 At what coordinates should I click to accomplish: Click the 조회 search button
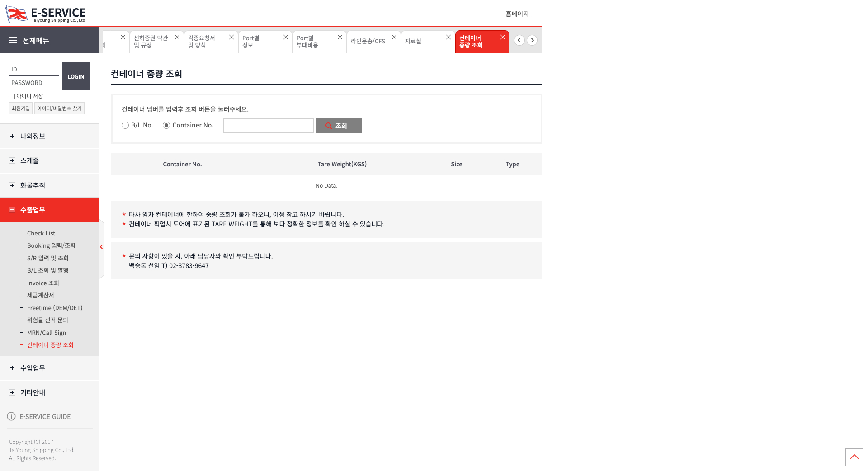click(x=339, y=126)
